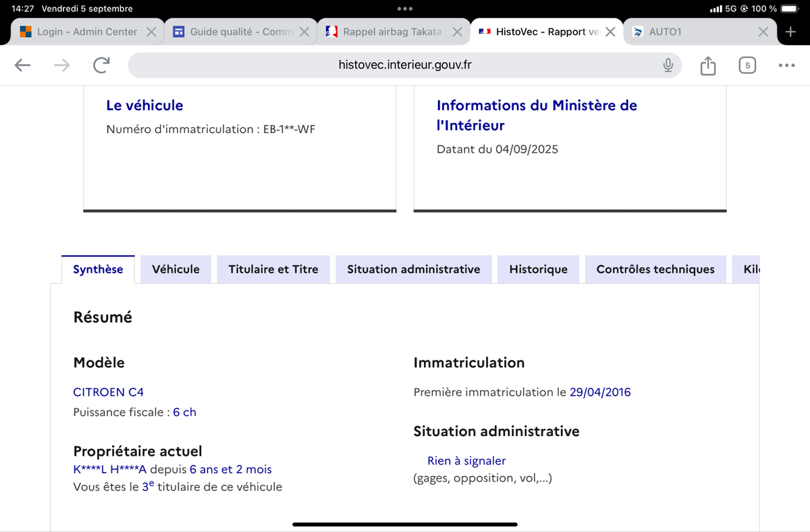Click the Datant du 04/09/2025 text
Viewport: 810px width, 532px height.
click(497, 149)
